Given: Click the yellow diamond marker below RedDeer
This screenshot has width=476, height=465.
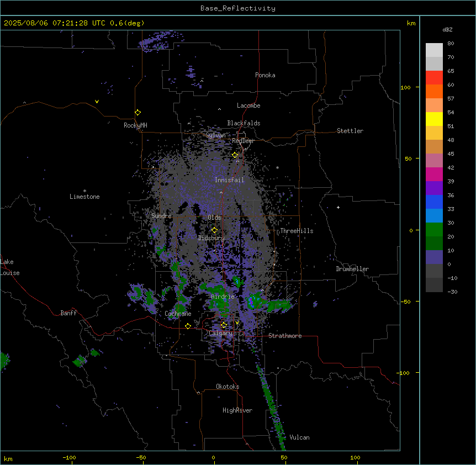Looking at the screenshot, I should pyautogui.click(x=235, y=155).
